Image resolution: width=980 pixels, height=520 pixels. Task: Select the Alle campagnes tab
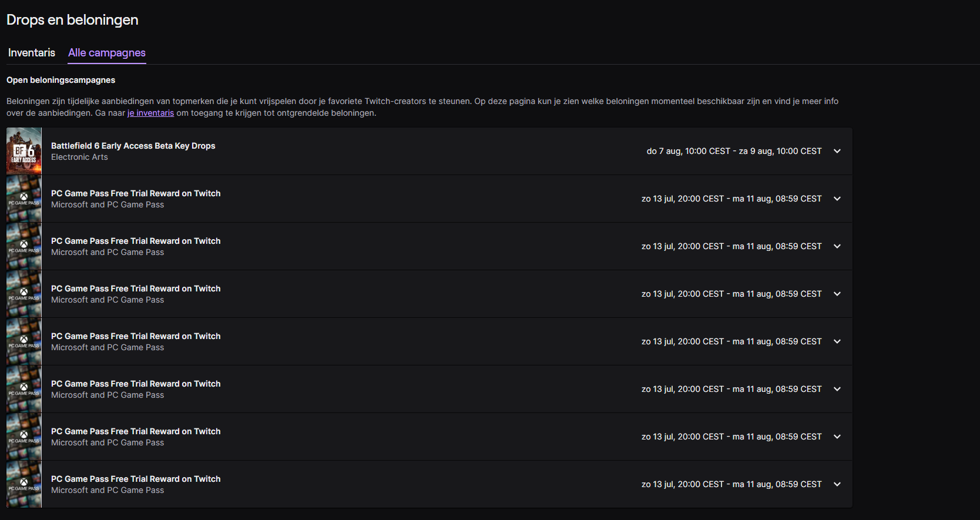point(107,53)
